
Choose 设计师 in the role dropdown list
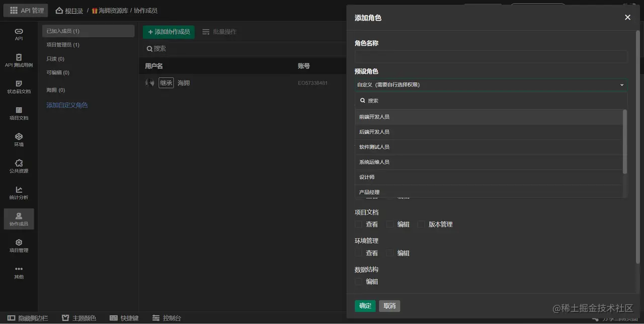tap(367, 177)
